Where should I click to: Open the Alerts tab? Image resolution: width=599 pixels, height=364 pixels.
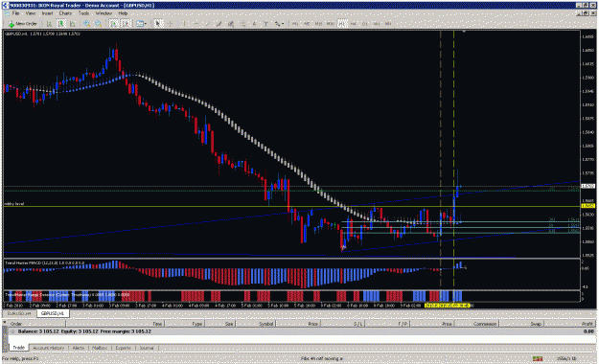coord(79,348)
